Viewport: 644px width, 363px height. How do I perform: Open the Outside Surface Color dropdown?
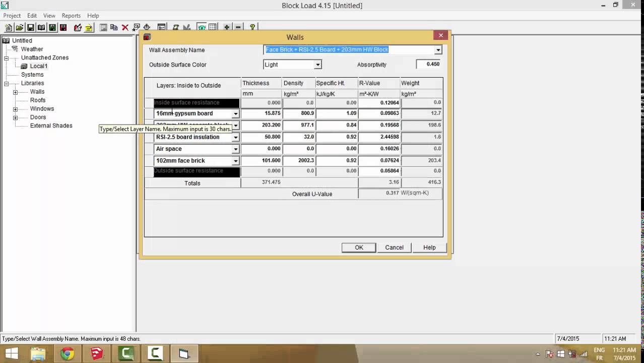pos(317,65)
